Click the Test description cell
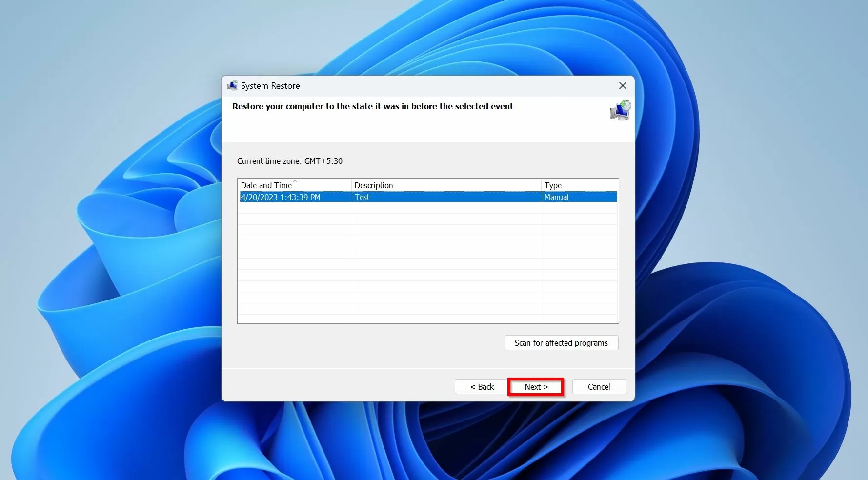868x480 pixels. 363,197
